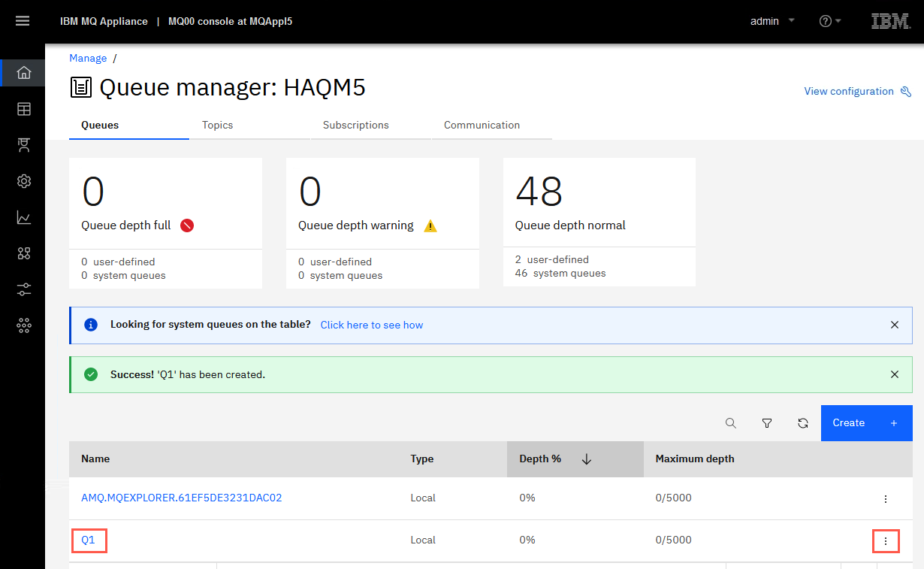The height and width of the screenshot is (569, 924).
Task: Expand the admin user dropdown
Action: coord(772,21)
